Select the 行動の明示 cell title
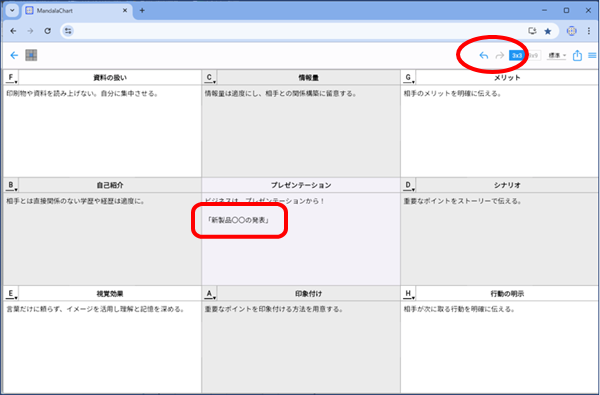The width and height of the screenshot is (600, 395). tap(507, 294)
